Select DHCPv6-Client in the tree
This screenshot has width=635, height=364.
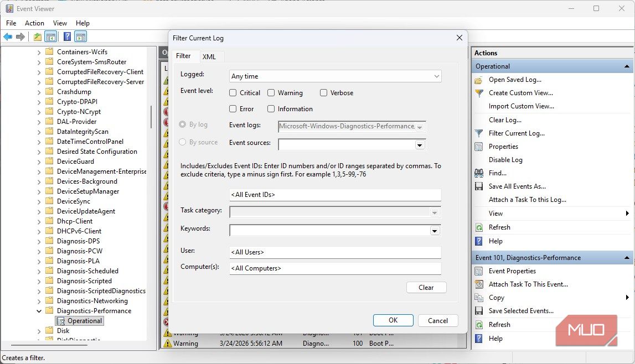[79, 231]
